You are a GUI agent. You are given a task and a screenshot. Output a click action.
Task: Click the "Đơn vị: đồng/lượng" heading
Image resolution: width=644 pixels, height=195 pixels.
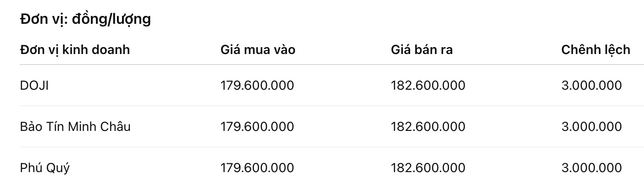(x=85, y=20)
